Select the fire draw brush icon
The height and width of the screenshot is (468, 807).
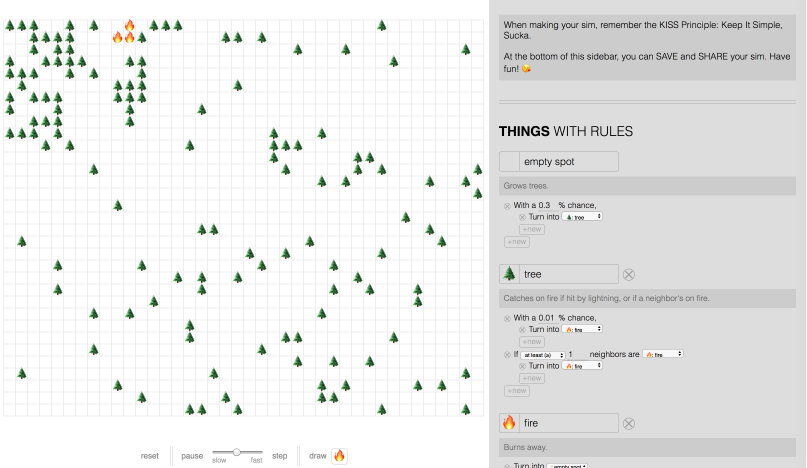coord(339,455)
